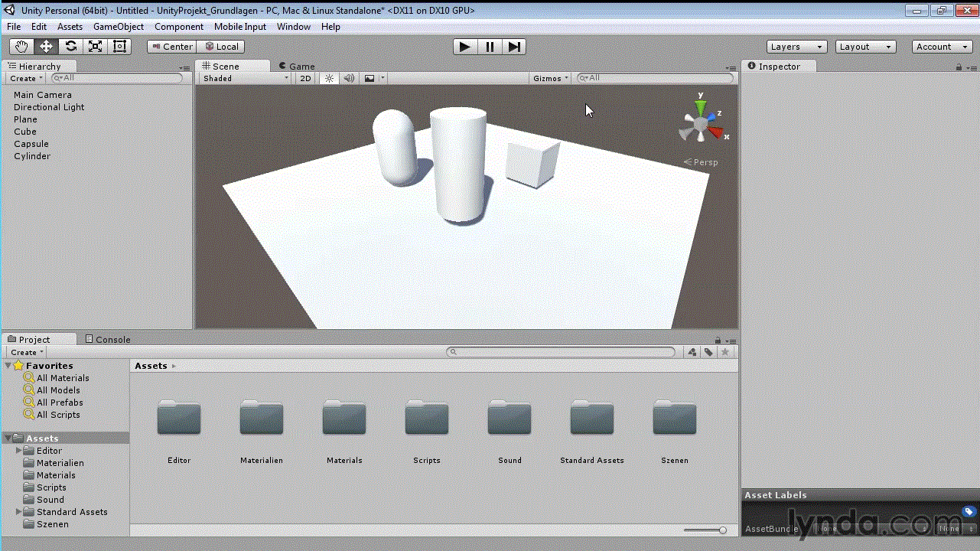Image resolution: width=980 pixels, height=551 pixels.
Task: Click the Hierarchy search field
Action: tap(117, 78)
